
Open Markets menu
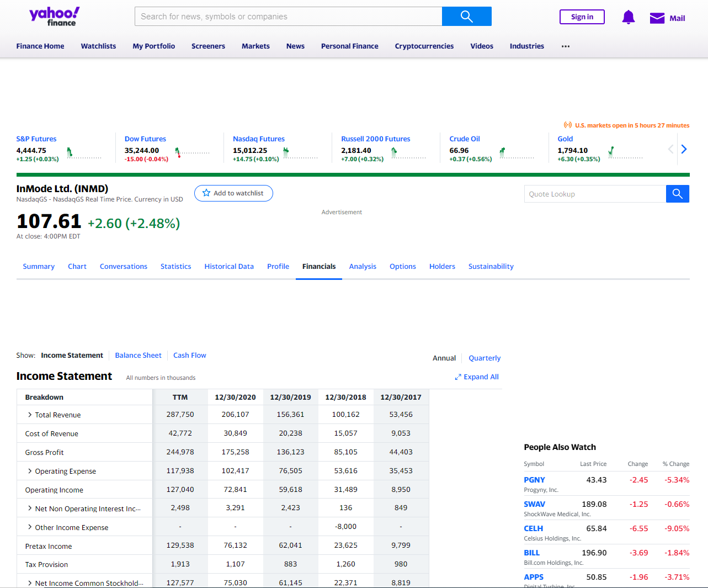click(255, 46)
